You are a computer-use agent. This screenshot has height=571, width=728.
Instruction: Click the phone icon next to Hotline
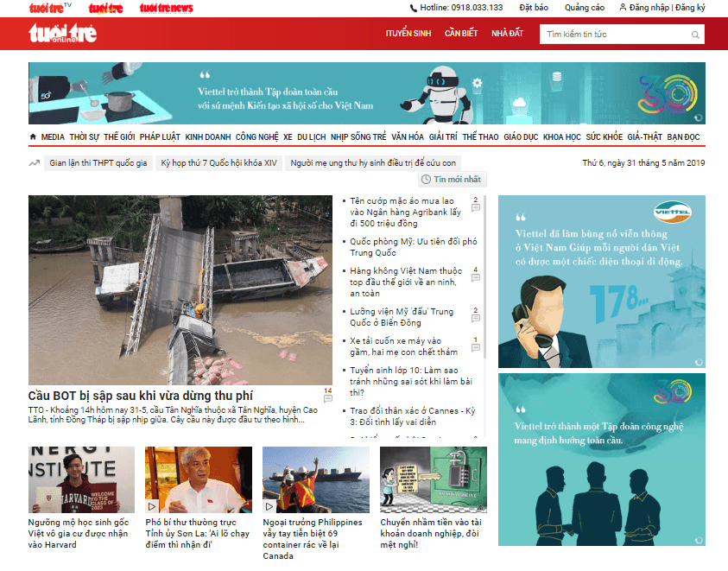click(413, 8)
